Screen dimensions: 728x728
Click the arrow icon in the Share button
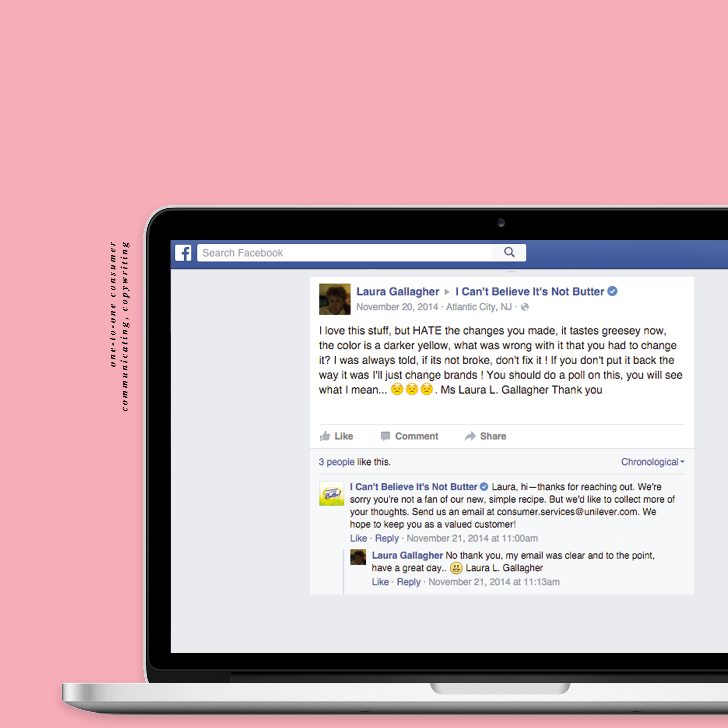470,436
